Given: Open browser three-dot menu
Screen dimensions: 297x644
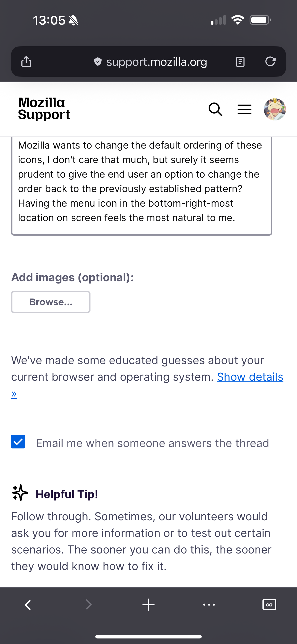Looking at the screenshot, I should point(209,605).
